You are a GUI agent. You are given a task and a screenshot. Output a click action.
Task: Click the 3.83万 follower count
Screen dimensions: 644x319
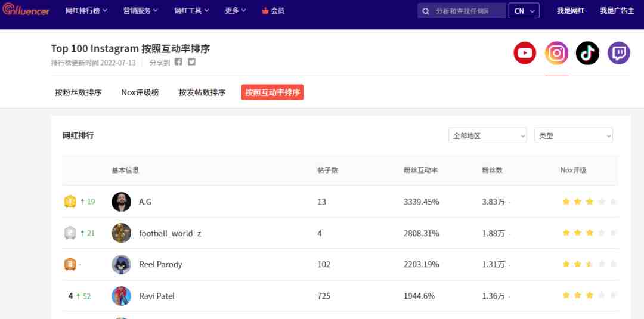[x=493, y=202]
